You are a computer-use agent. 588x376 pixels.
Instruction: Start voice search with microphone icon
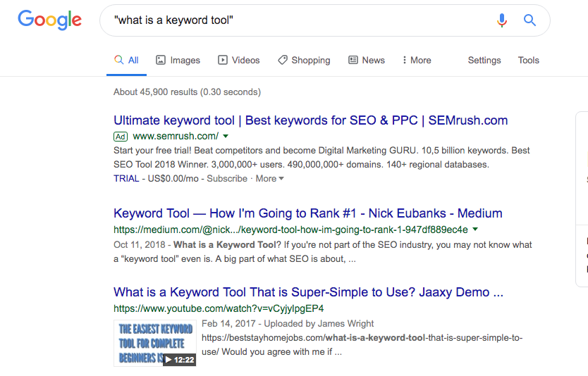click(502, 20)
